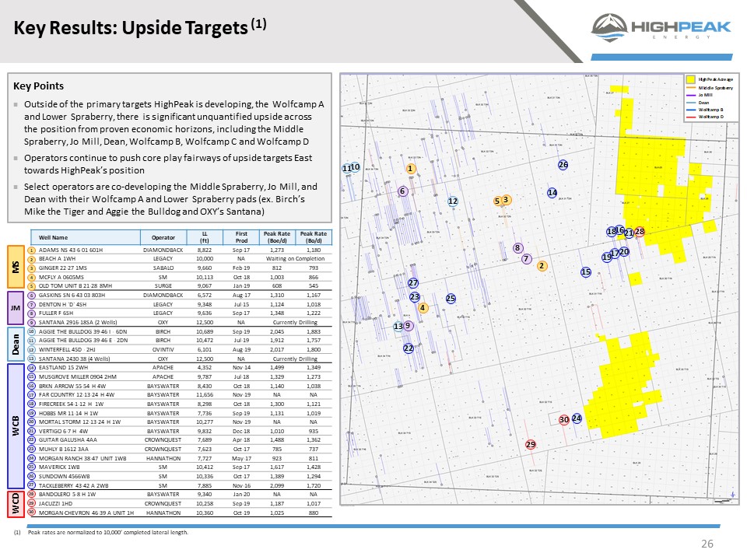The height and width of the screenshot is (560, 747).
Task: Select red map marker 30
Action: pyautogui.click(x=564, y=420)
